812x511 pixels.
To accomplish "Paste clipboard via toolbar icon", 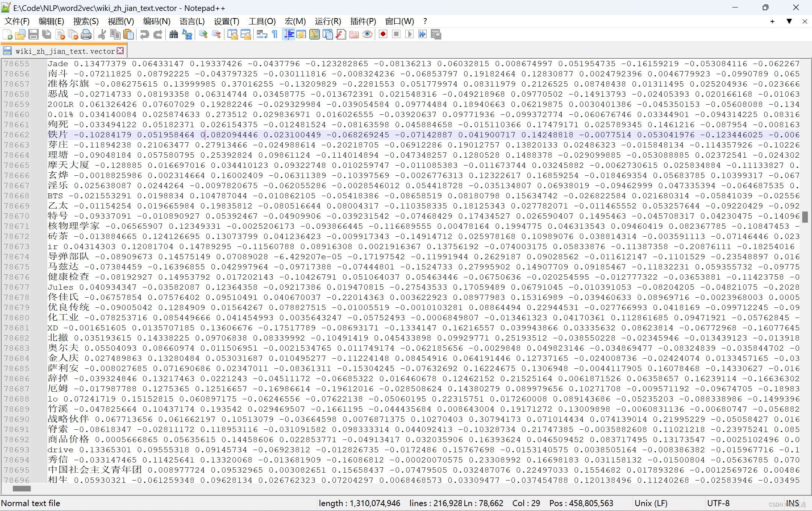I will [x=129, y=35].
